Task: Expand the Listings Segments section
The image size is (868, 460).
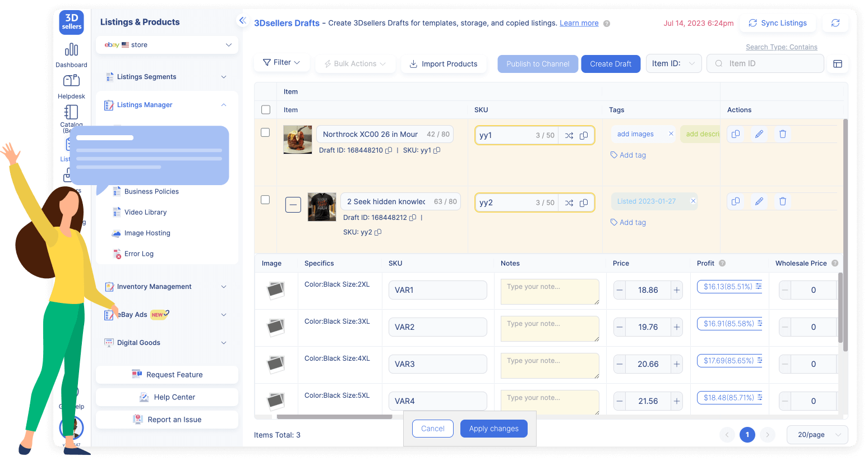Action: coord(167,76)
